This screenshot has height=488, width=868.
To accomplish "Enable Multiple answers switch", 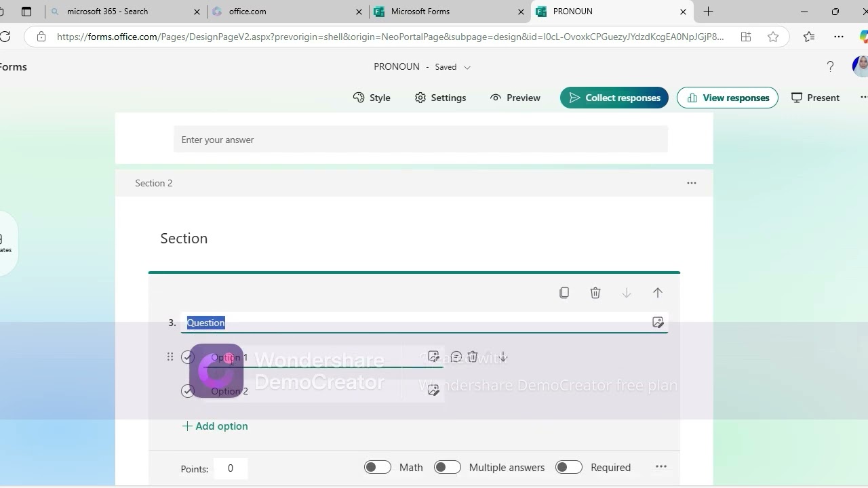I will [448, 467].
